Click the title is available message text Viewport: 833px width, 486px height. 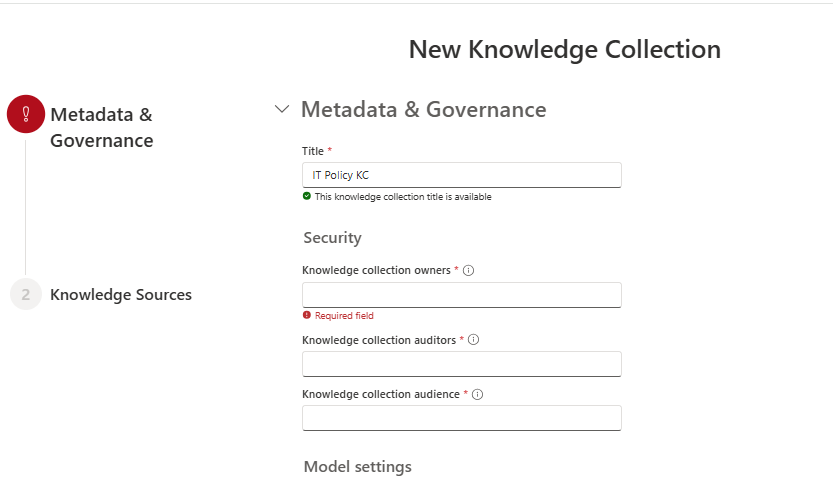[403, 197]
